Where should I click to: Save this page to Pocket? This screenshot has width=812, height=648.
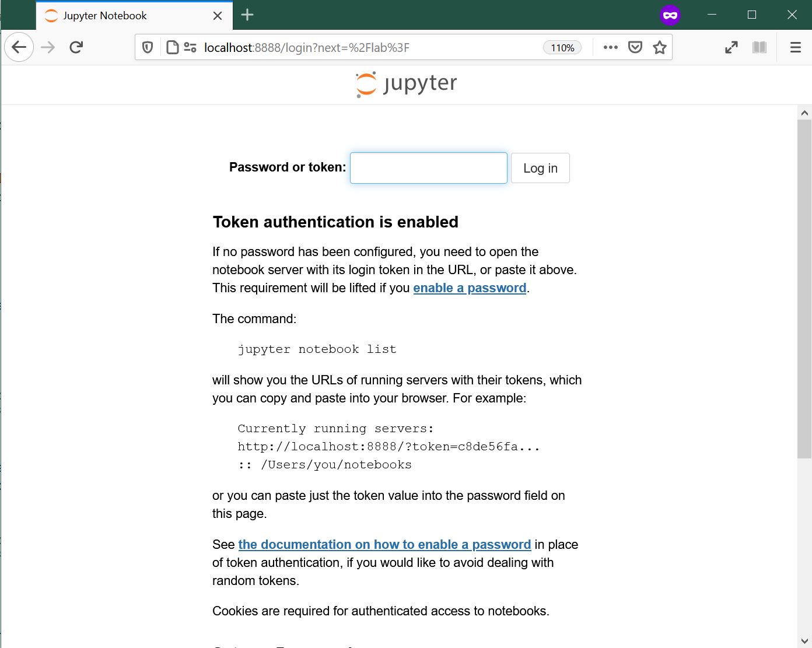coord(635,47)
